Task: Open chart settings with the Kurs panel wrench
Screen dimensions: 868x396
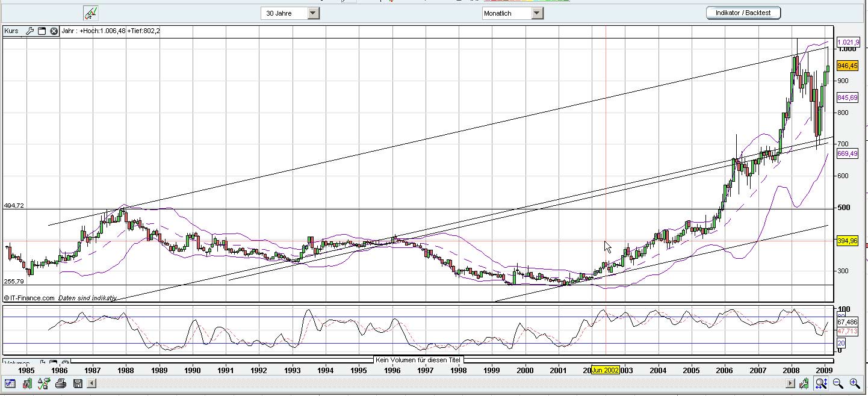Action: pos(29,31)
